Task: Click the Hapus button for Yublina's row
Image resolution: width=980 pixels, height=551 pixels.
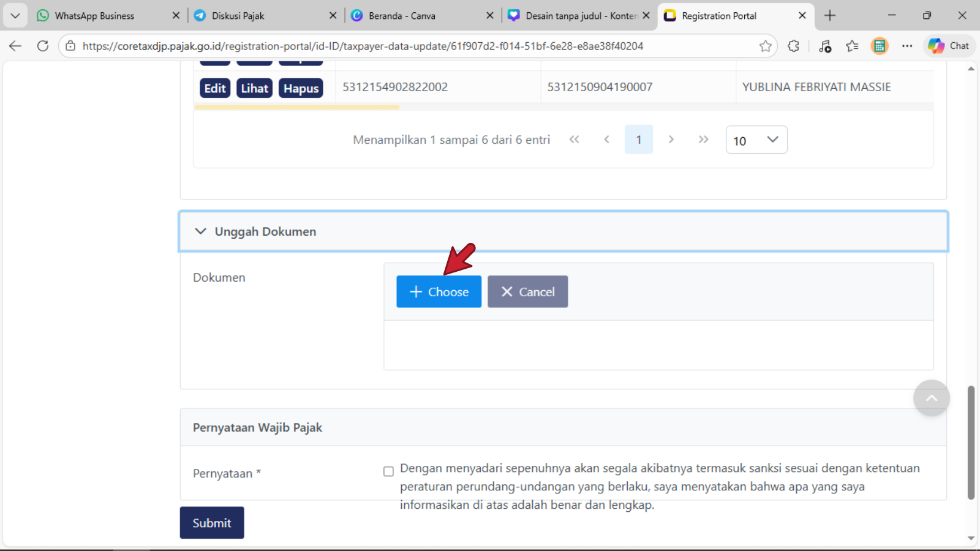Action: [301, 88]
